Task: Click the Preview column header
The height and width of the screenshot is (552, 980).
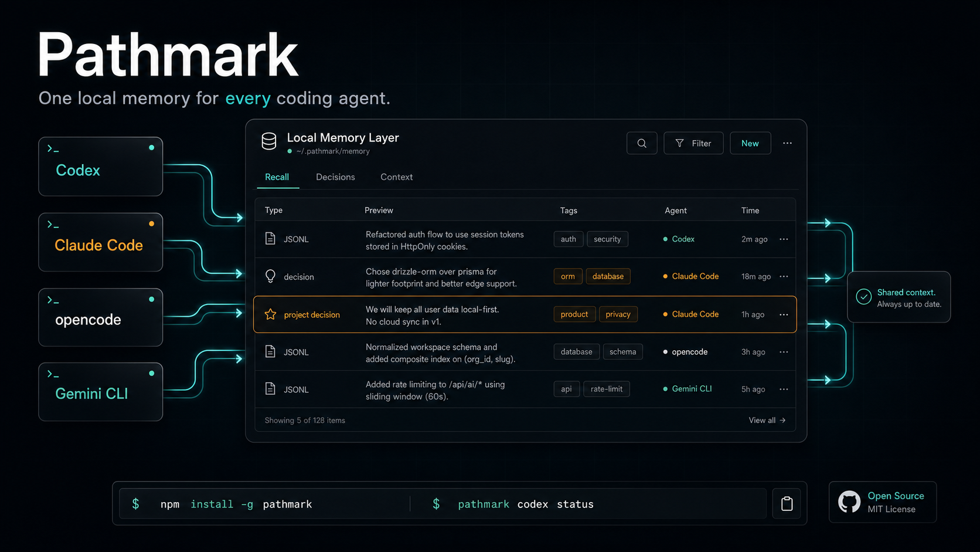Action: (379, 210)
